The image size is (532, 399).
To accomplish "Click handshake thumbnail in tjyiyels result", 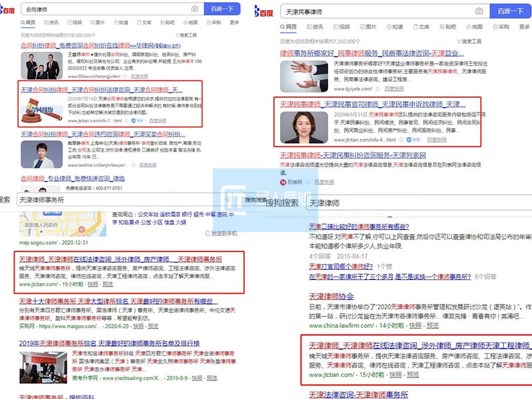I will (x=304, y=76).
